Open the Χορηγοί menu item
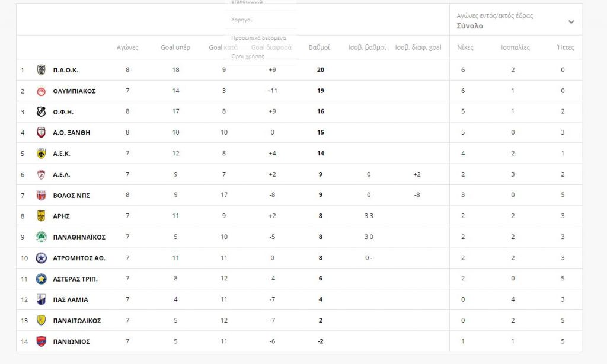 tap(242, 20)
